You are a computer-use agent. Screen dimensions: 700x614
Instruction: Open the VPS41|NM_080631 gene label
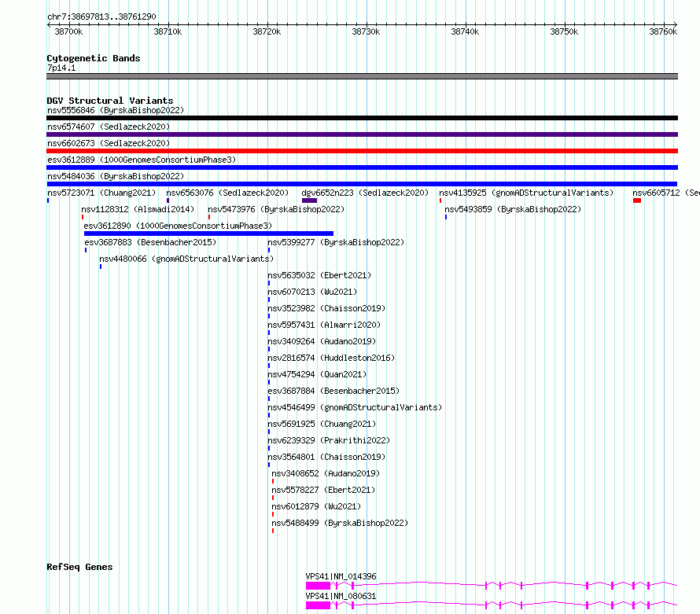(x=341, y=596)
